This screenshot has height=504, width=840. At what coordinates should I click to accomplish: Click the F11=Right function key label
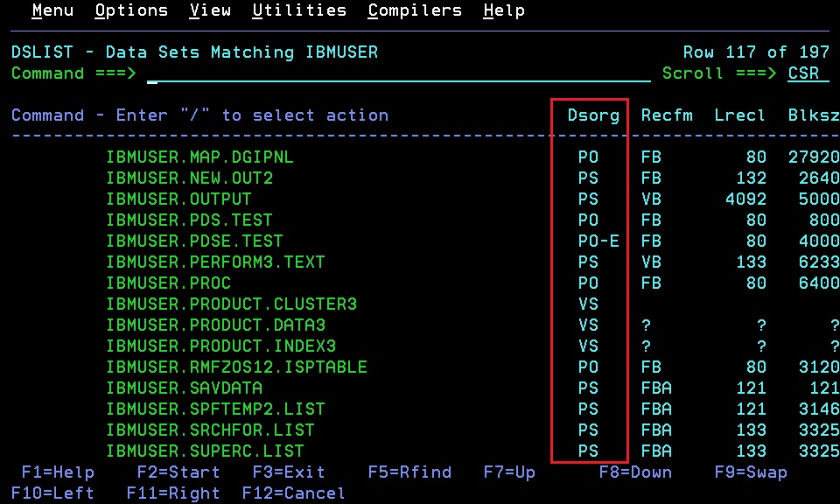[x=173, y=493]
